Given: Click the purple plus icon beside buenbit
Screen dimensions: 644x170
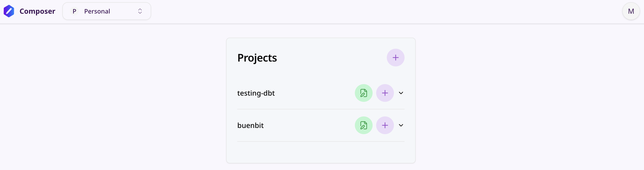Looking at the screenshot, I should (x=385, y=125).
